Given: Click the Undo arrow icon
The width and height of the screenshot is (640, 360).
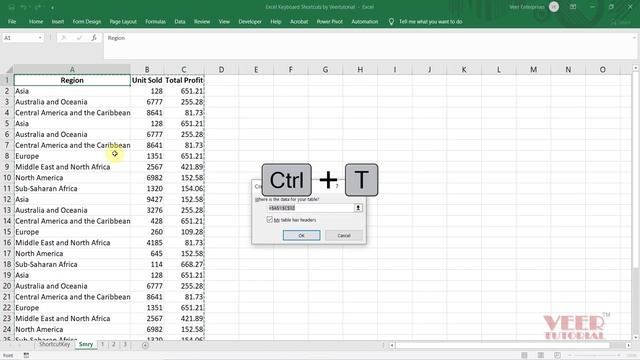Looking at the screenshot, I should click(x=24, y=7).
